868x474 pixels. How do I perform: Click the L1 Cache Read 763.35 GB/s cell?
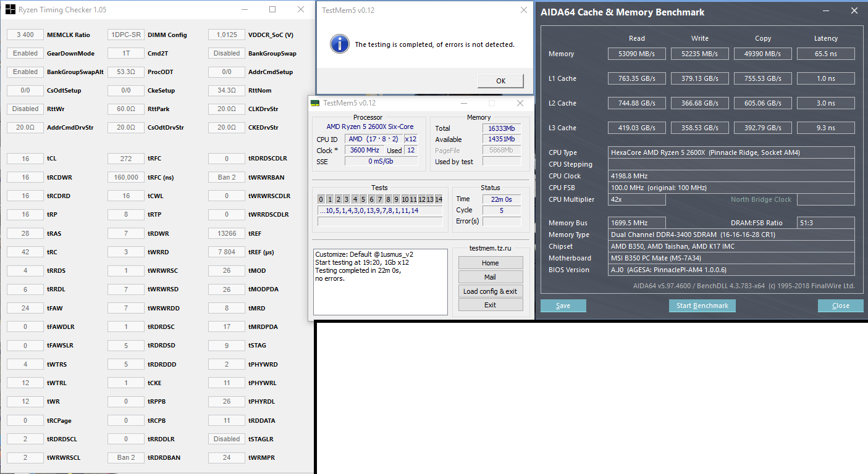[x=636, y=78]
